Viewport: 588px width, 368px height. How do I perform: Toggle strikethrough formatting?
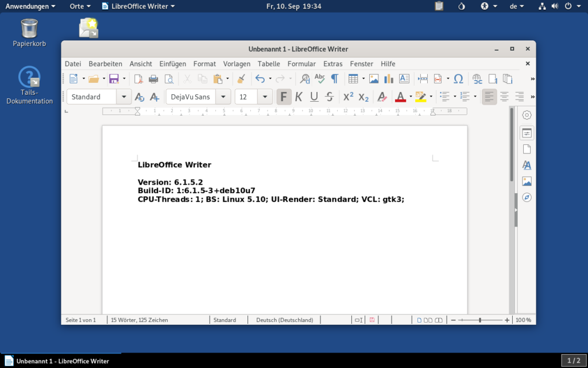pos(329,97)
